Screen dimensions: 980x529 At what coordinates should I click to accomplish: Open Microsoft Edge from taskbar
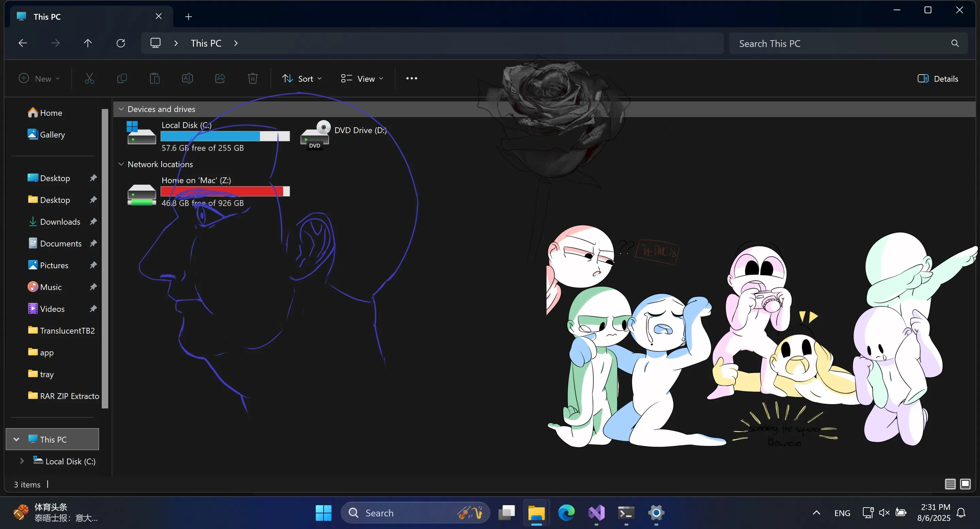pos(567,513)
